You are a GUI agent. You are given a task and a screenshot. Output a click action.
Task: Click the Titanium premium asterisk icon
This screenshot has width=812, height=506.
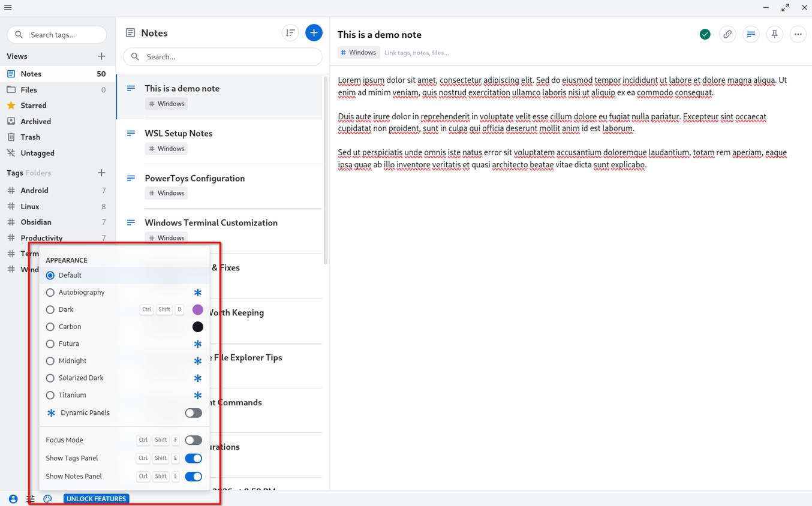tap(198, 395)
